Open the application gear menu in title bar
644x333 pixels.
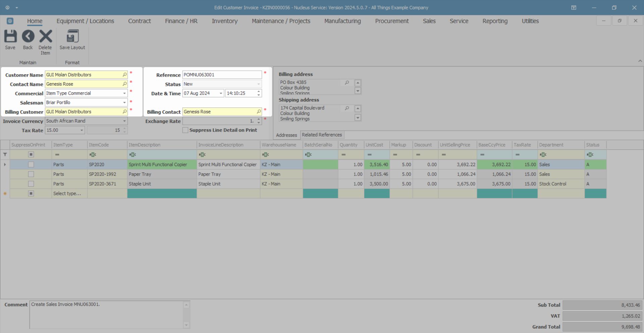point(7,7)
